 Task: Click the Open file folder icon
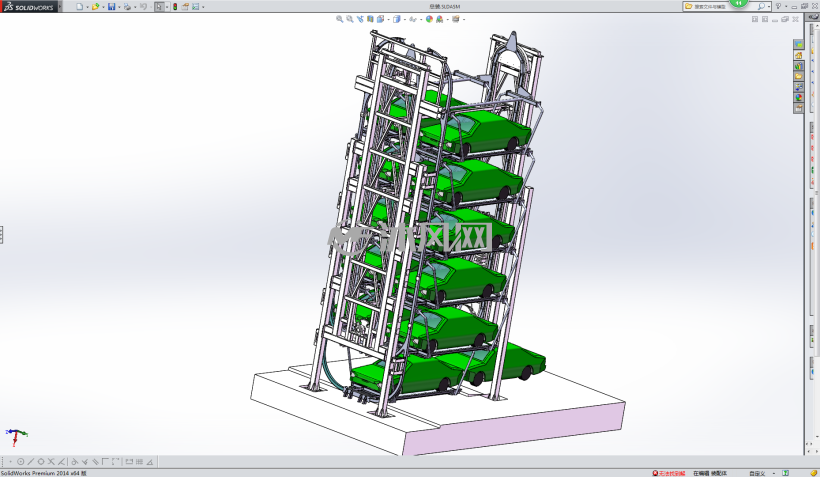[x=95, y=7]
